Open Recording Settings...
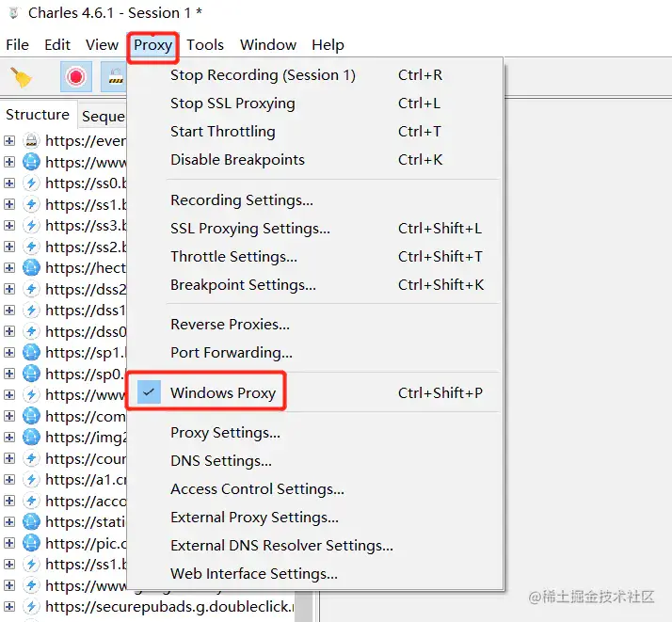The image size is (672, 622). click(314, 200)
